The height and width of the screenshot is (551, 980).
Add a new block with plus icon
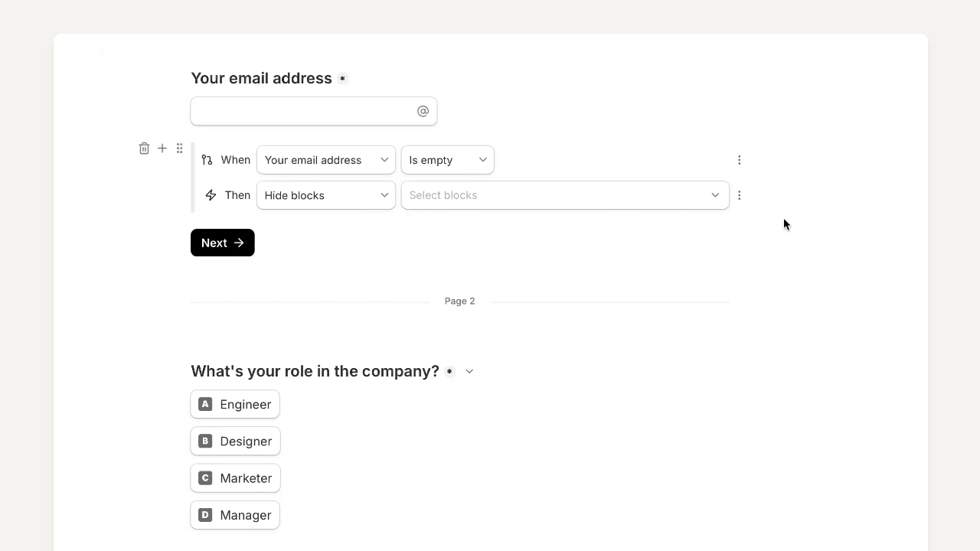[162, 148]
